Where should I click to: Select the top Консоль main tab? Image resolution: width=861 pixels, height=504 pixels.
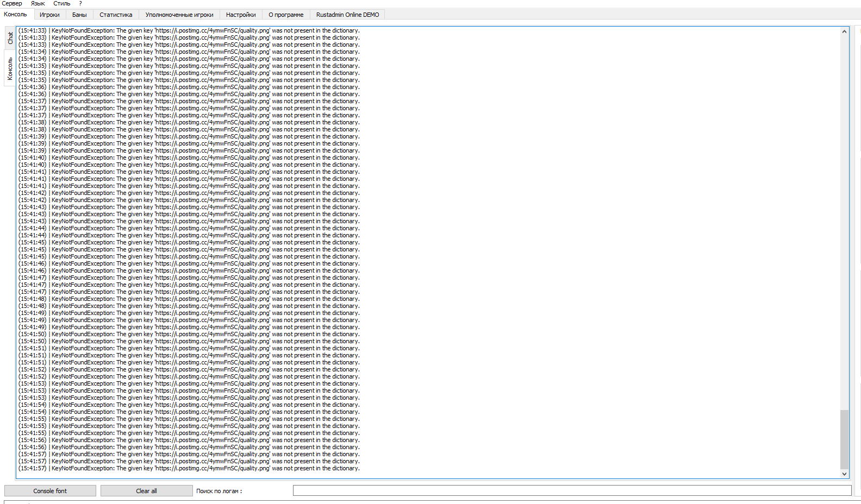[16, 14]
